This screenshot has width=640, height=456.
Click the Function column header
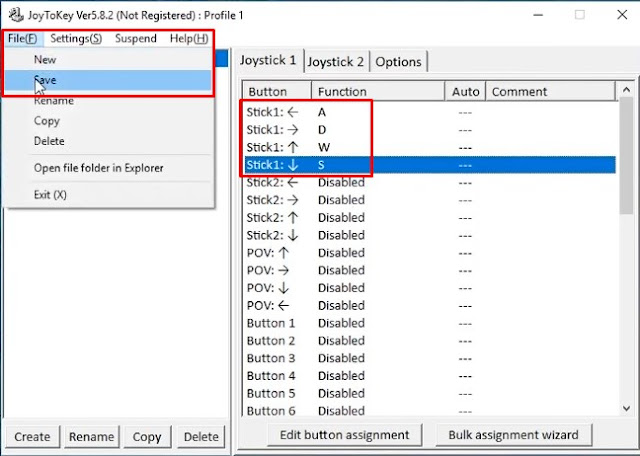[378, 91]
